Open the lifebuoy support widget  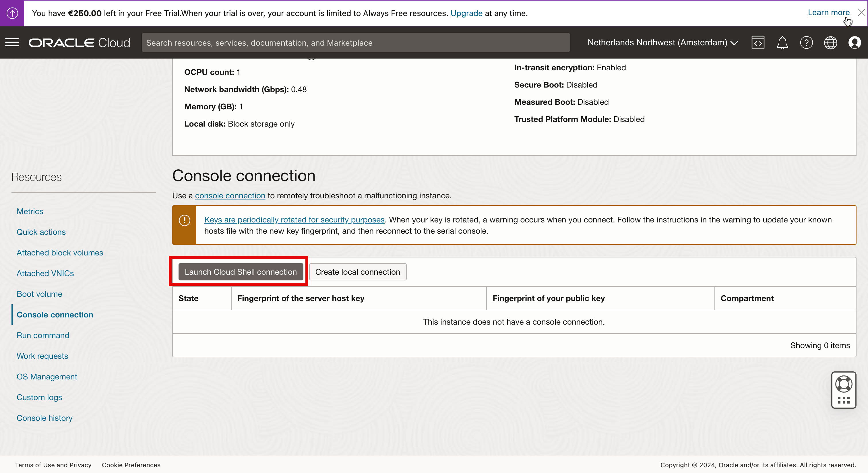843,384
